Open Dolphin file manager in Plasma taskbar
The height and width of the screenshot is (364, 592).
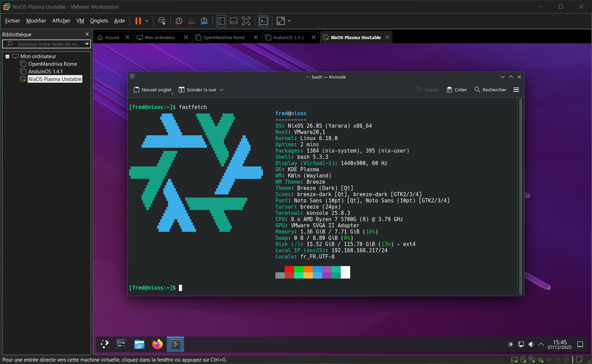tap(139, 344)
